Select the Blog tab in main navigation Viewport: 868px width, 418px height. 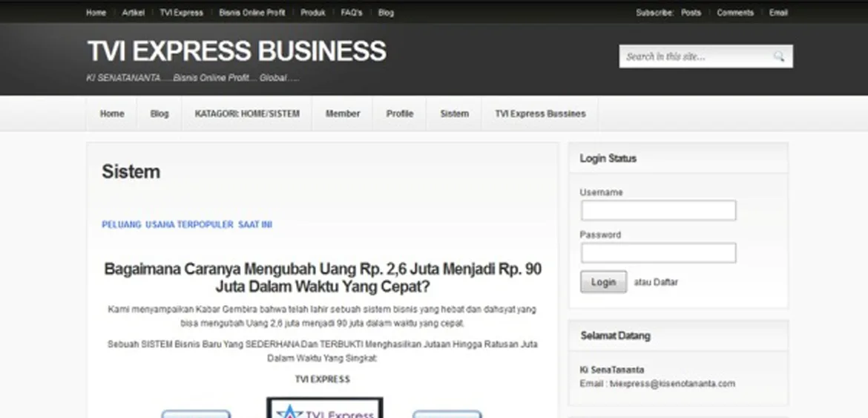click(x=160, y=114)
